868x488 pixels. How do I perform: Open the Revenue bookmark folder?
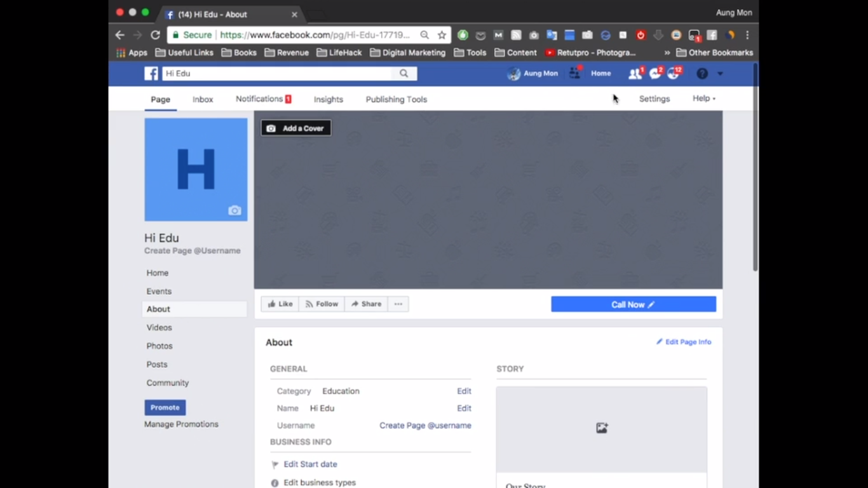(287, 53)
